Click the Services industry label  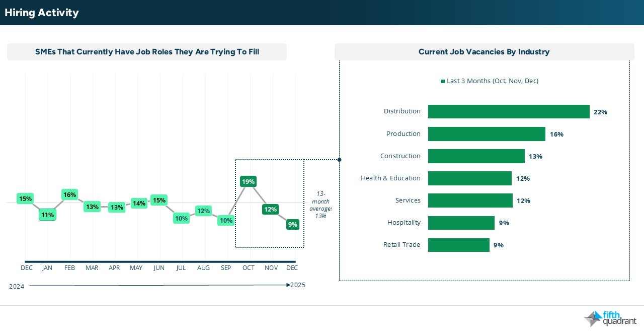click(x=408, y=200)
